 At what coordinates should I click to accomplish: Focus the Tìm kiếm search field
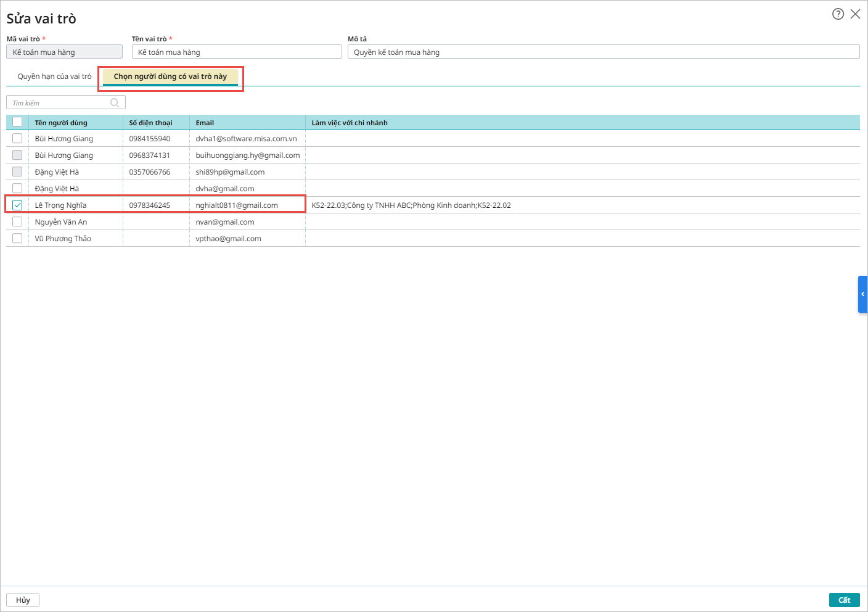(x=60, y=102)
